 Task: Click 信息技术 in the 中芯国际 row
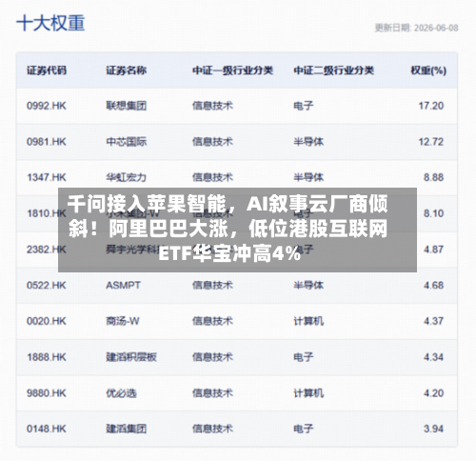coord(212,142)
